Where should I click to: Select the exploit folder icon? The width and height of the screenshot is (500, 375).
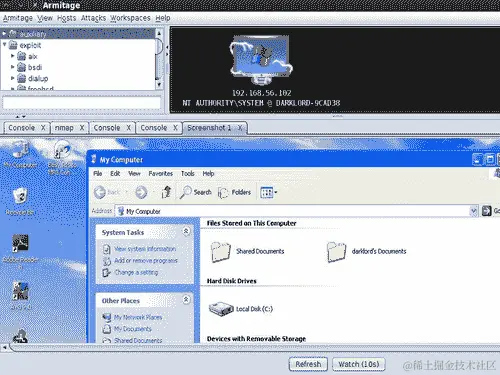click(13, 45)
